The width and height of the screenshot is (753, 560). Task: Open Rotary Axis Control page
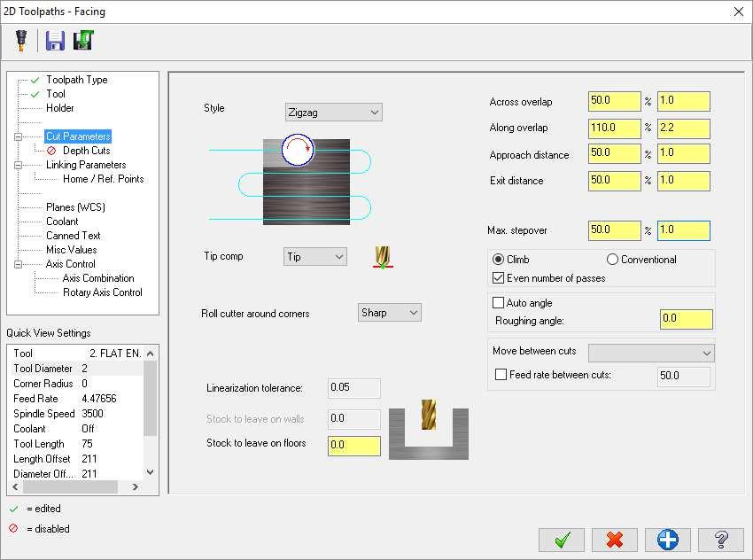103,292
